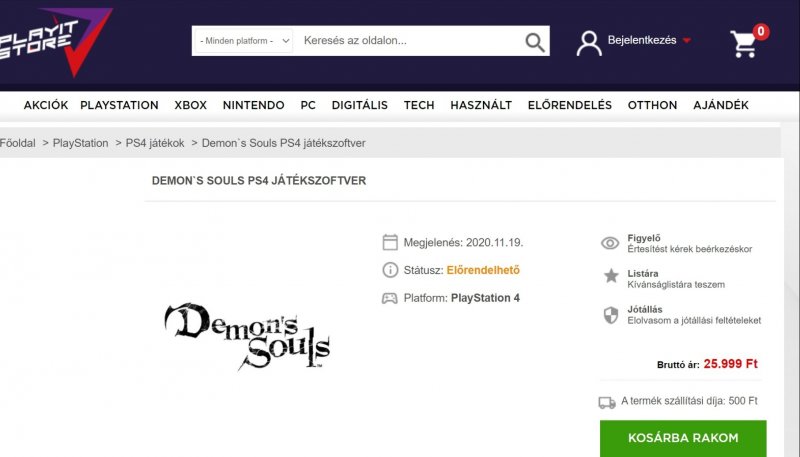
Task: Click Értesítést kérek beérkezéskor link
Action: pyautogui.click(x=690, y=249)
